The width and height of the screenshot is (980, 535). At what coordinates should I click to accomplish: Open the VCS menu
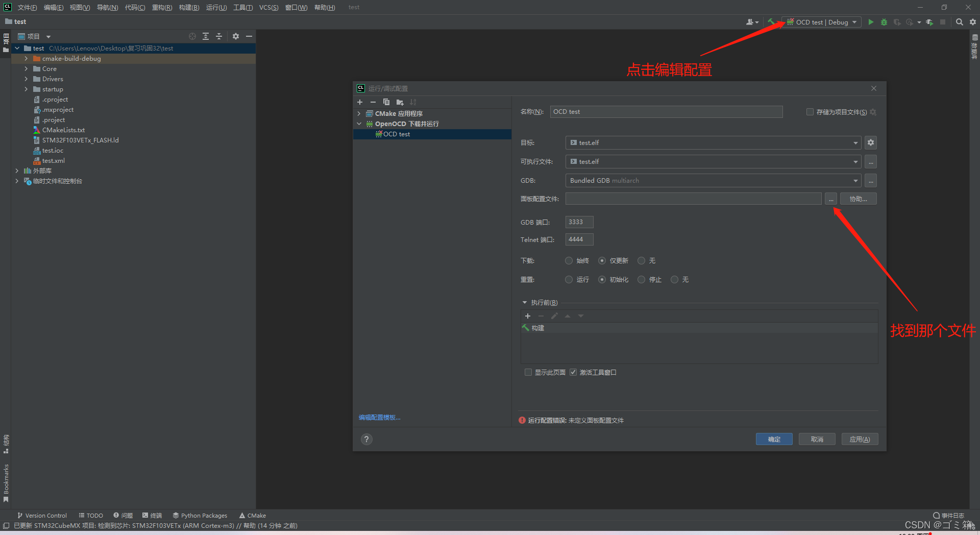click(268, 7)
